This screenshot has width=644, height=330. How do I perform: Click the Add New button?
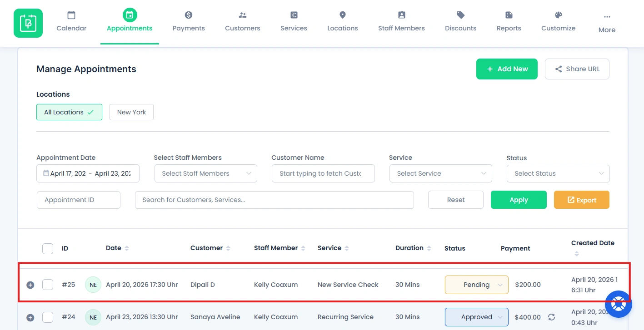(507, 69)
